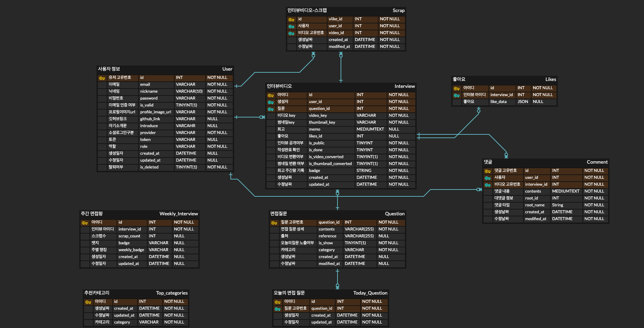Click is_thumbnail_converted column in Interview table

click(x=330, y=164)
